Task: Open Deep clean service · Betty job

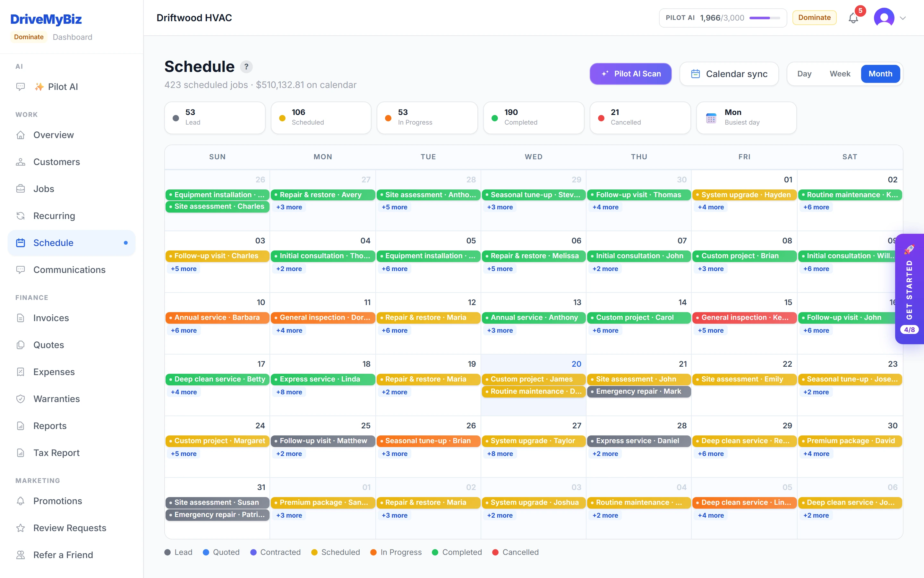Action: [x=217, y=379]
